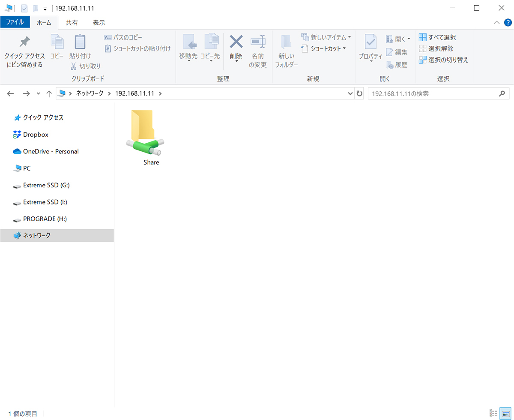Click the New folder quick access icon
Viewport: 514px width, 420px height.
pos(36,8)
